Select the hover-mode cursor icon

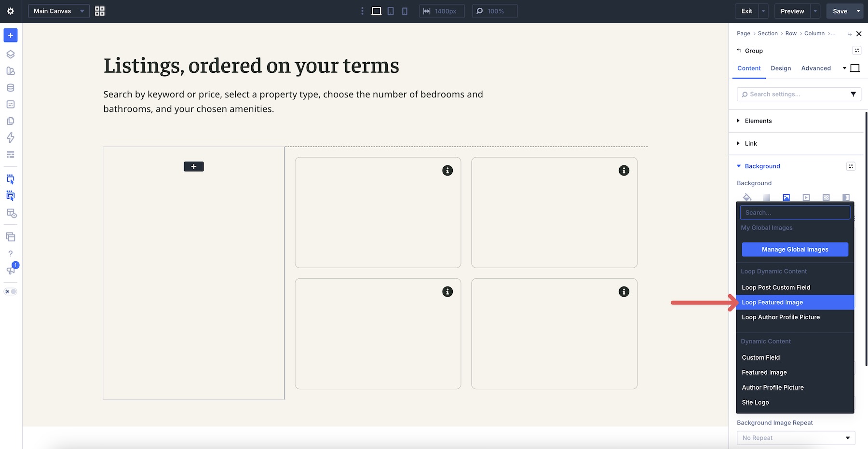[11, 179]
